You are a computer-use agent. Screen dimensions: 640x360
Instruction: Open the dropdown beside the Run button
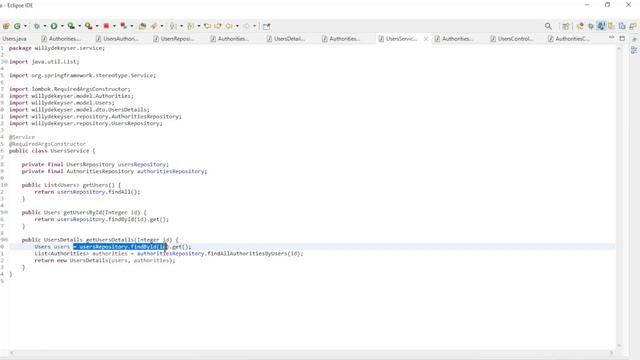click(x=62, y=26)
